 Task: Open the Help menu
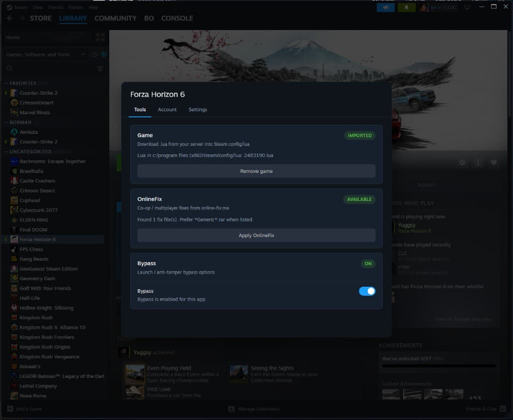coord(93,7)
